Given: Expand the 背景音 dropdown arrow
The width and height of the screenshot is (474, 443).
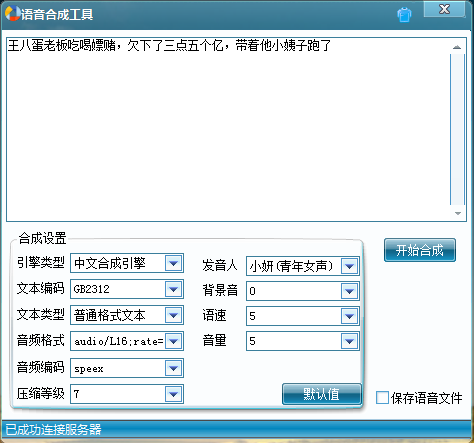Looking at the screenshot, I should [349, 291].
